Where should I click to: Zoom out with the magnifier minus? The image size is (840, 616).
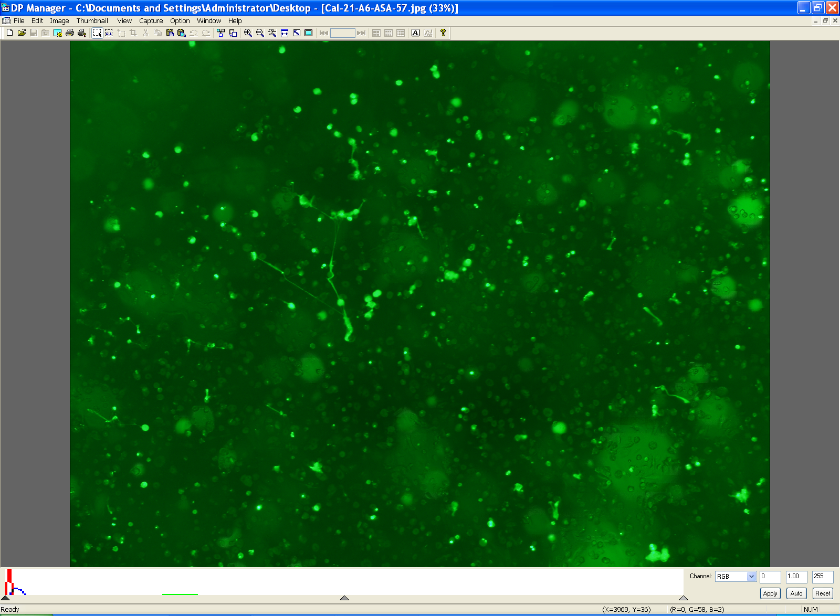coord(260,33)
